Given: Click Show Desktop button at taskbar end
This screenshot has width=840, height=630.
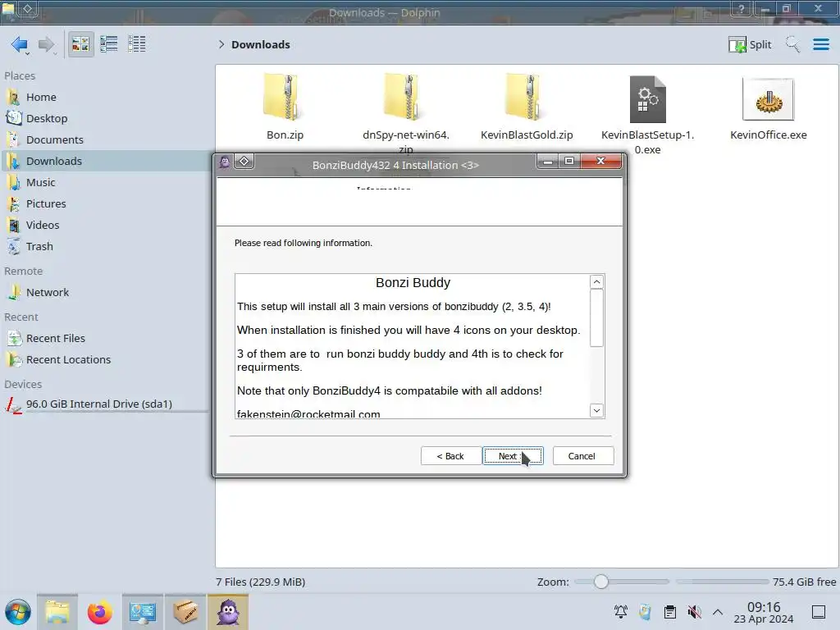Looking at the screenshot, I should [819, 612].
